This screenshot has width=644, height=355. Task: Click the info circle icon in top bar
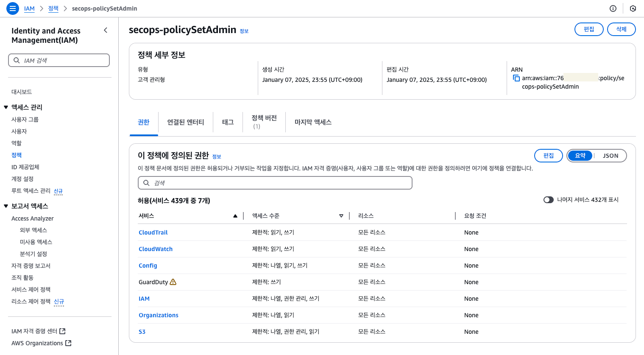pos(613,8)
